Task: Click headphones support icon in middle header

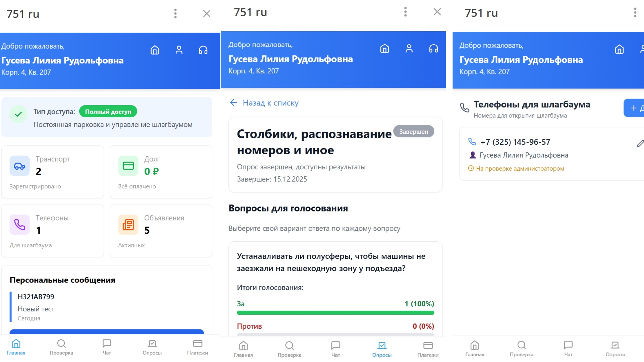Action: pos(433,49)
